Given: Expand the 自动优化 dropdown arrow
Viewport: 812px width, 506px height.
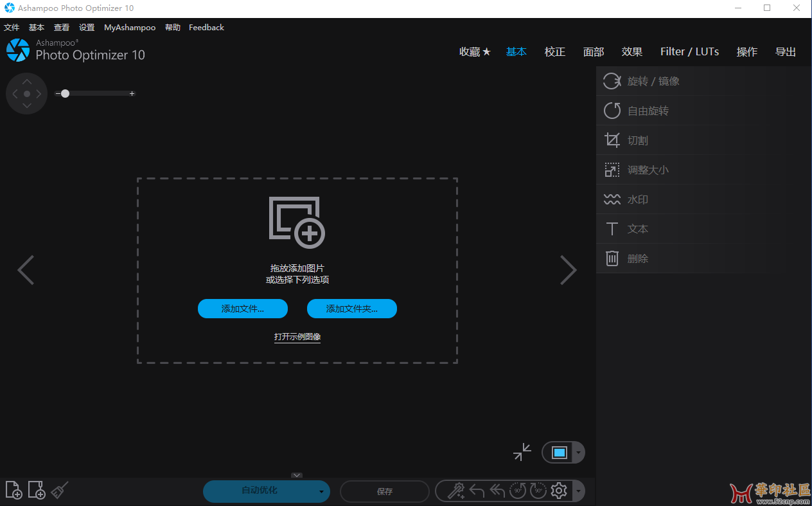Looking at the screenshot, I should tap(321, 492).
